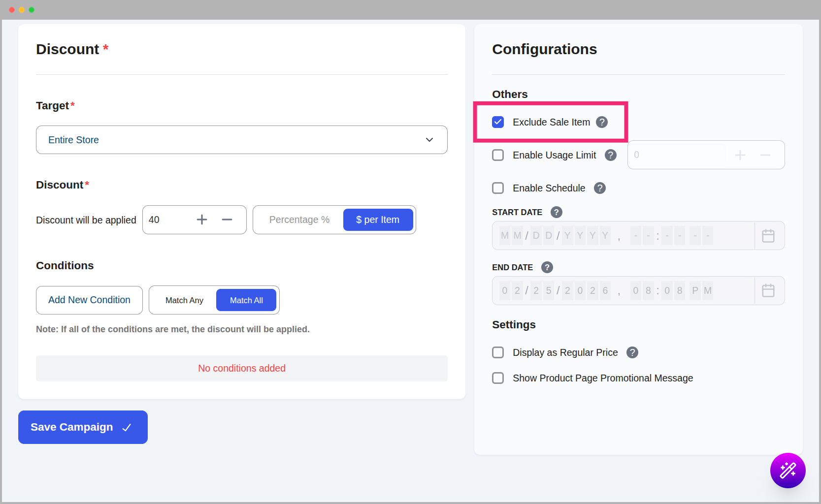Uncheck the Exclude Sale Item checkbox
821x504 pixels.
[x=498, y=122]
